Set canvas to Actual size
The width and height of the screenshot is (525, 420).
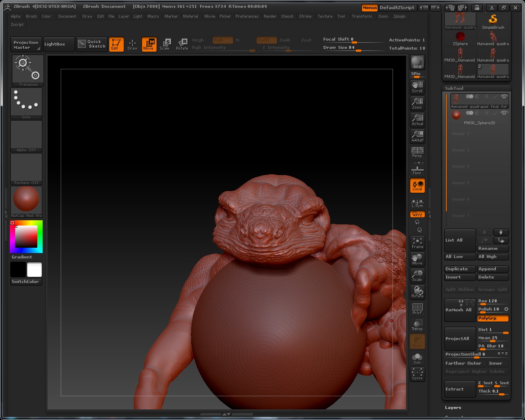(417, 119)
